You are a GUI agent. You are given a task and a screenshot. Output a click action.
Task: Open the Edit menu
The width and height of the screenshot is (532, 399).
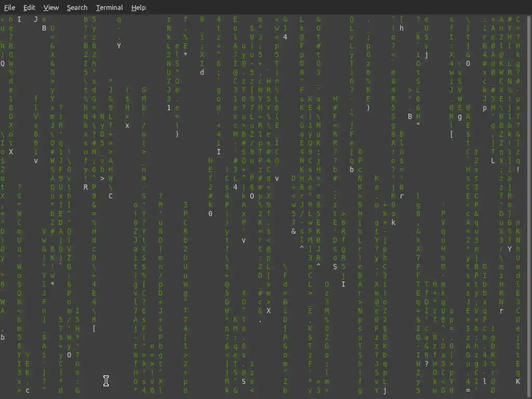[29, 7]
